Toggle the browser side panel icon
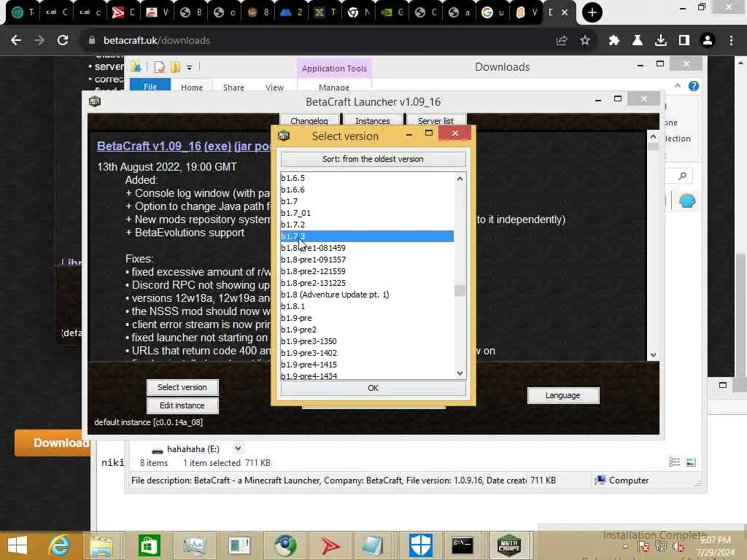Screen dimensions: 747x560 coord(684,41)
